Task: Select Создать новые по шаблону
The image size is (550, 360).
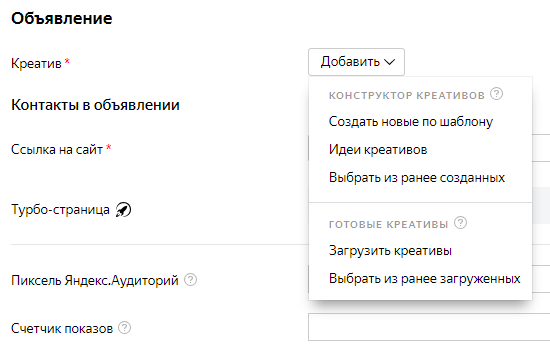Action: 411,122
